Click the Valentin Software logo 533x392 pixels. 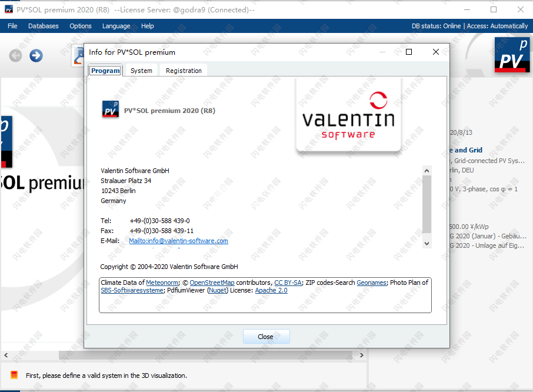348,115
